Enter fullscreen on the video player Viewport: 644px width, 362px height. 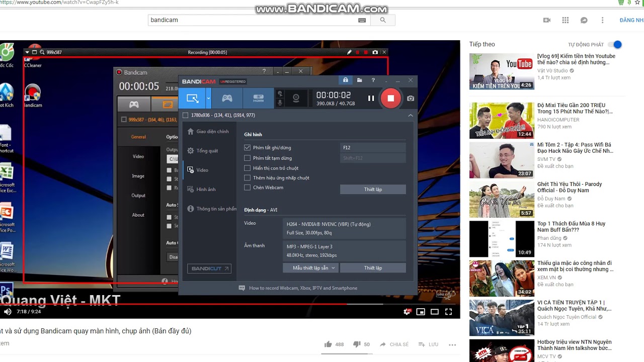click(448, 312)
